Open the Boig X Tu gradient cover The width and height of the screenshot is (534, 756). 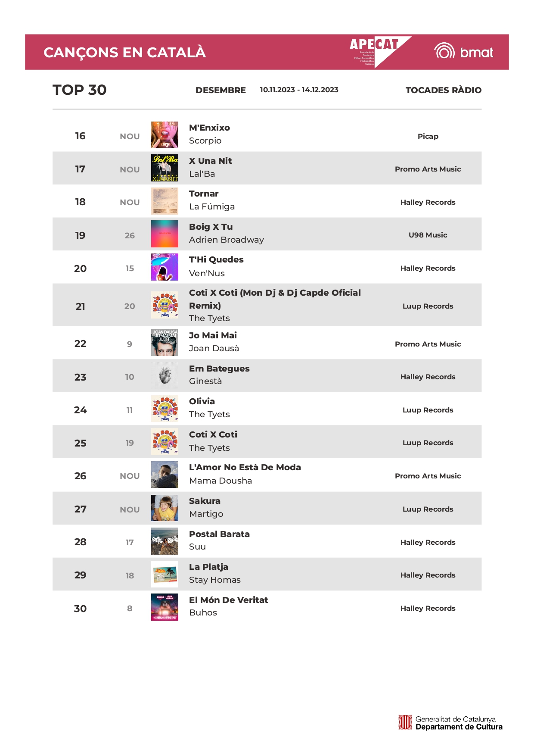pos(165,234)
